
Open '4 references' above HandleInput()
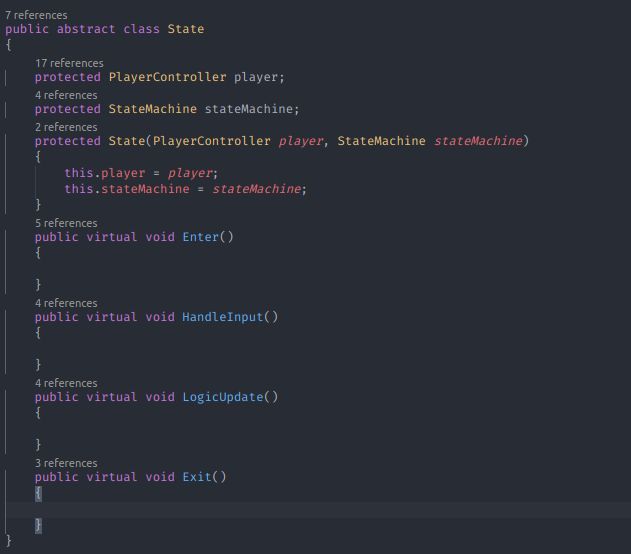coord(66,303)
